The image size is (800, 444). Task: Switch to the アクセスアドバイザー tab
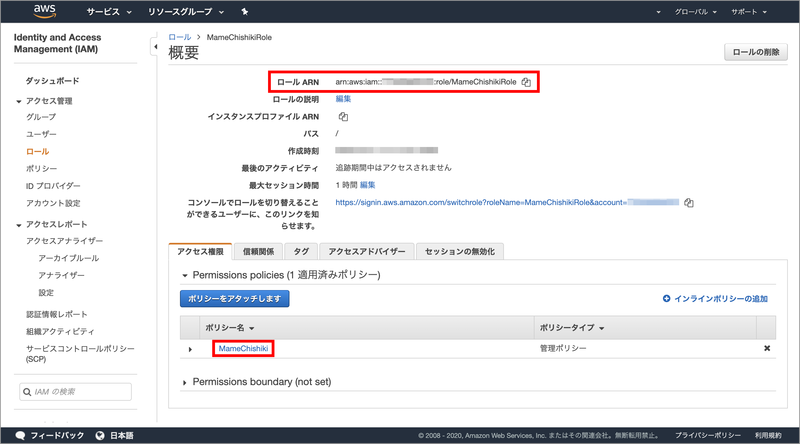pyautogui.click(x=366, y=252)
